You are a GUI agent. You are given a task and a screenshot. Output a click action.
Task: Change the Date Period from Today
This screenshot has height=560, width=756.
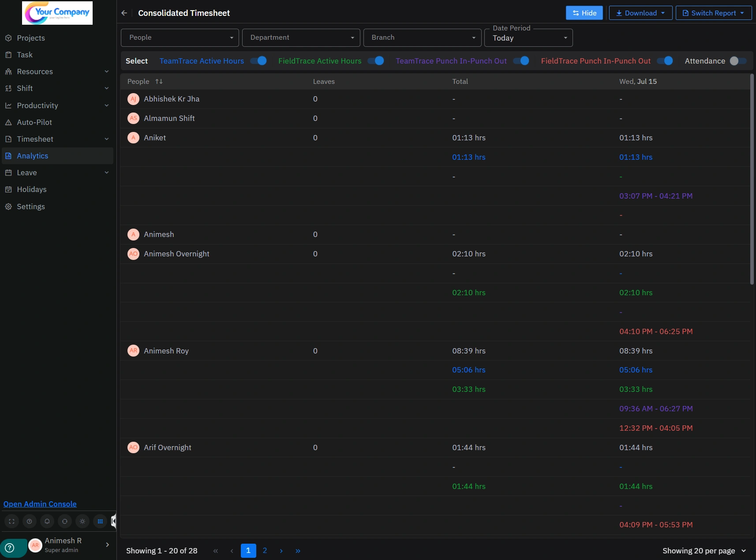(x=528, y=38)
